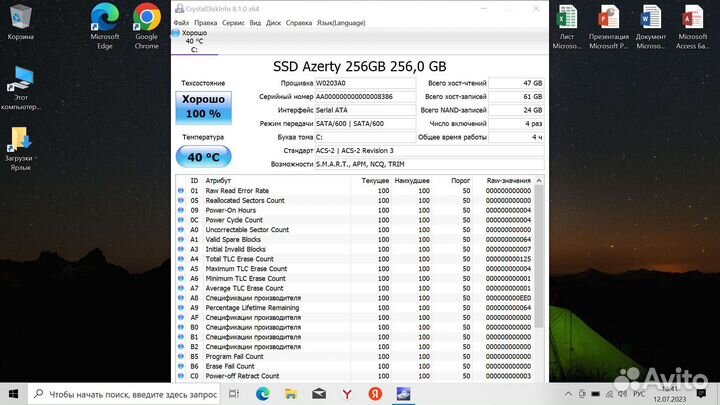720x405 pixels.
Task: Click the Буква тома field C:
Action: (365, 137)
